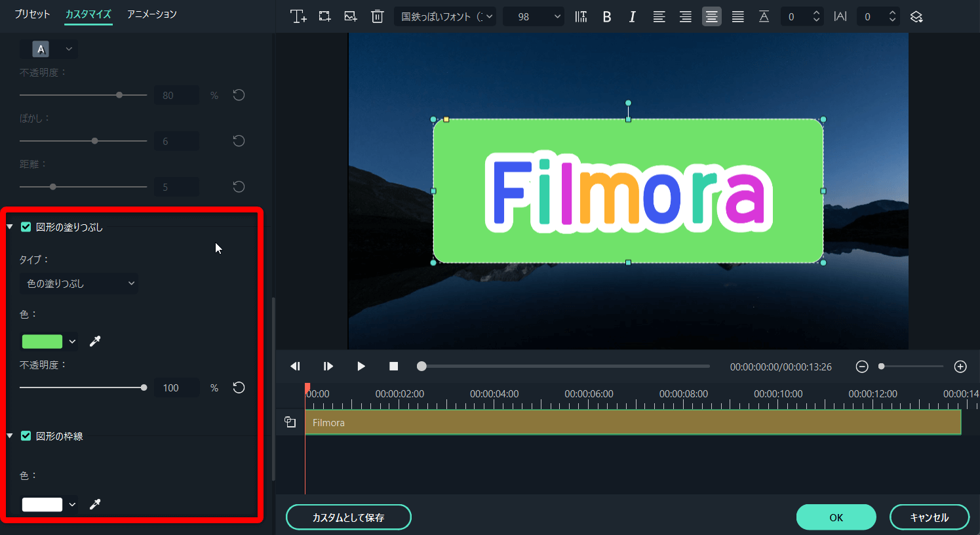Add a shape from the toolbar
This screenshot has height=535, width=980.
click(x=324, y=16)
